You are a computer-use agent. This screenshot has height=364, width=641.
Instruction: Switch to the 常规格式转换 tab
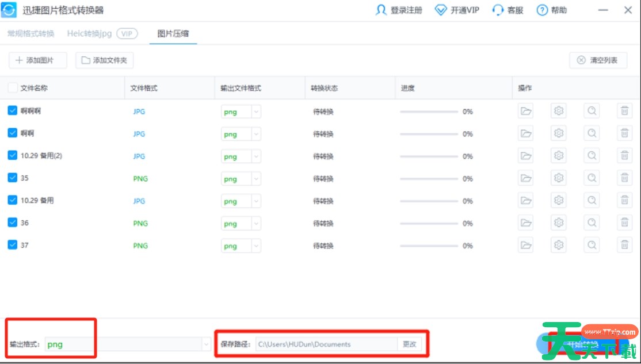click(x=29, y=33)
